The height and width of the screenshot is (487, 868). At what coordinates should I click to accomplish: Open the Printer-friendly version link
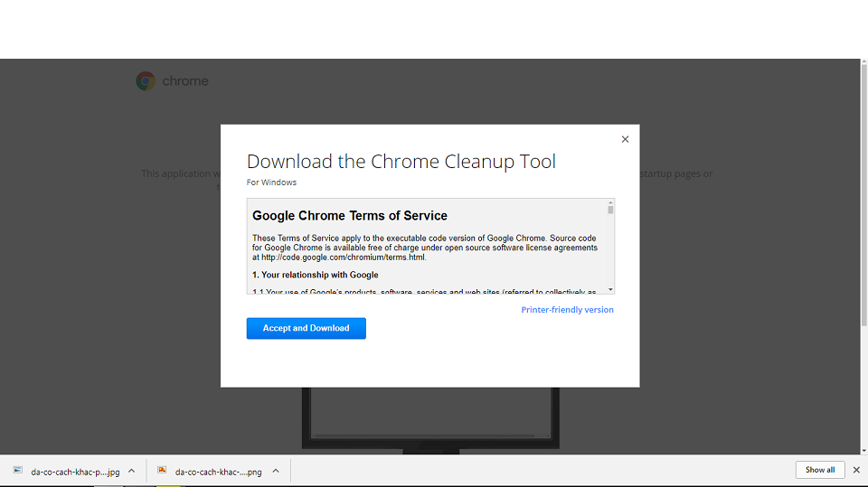pos(567,310)
